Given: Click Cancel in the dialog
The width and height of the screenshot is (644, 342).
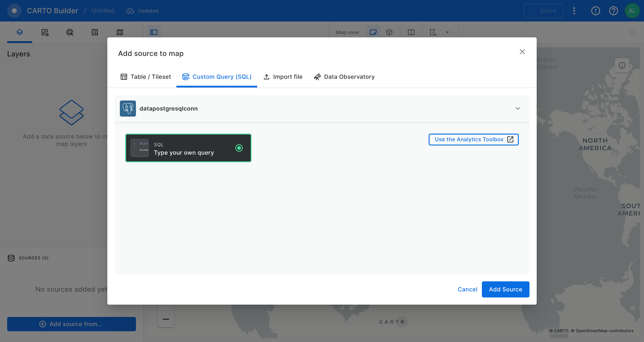Looking at the screenshot, I should (x=467, y=289).
